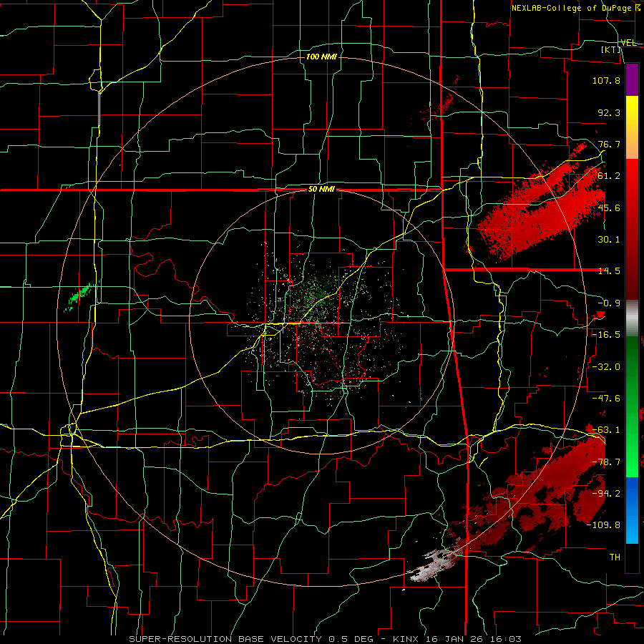The height and width of the screenshot is (644, 644).
Task: Select the 92.3 scale value
Action: [x=609, y=112]
